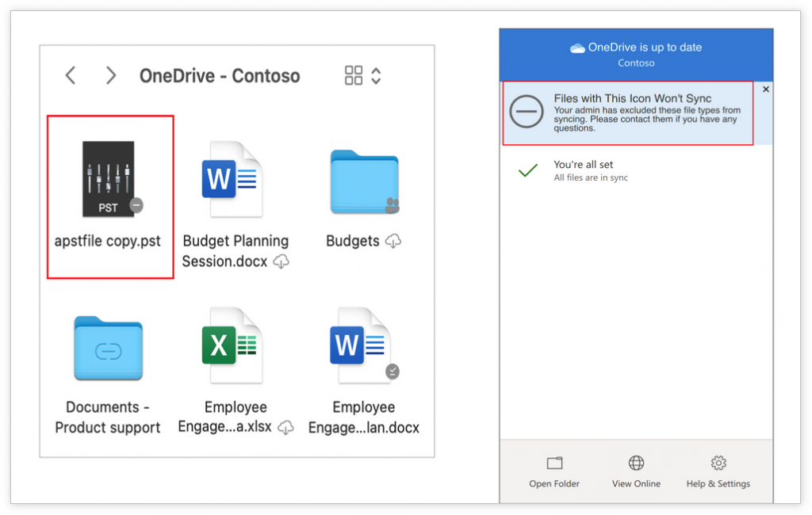The height and width of the screenshot is (515, 812).
Task: Select the Employee Engage...lan.docx file name
Action: [x=363, y=417]
